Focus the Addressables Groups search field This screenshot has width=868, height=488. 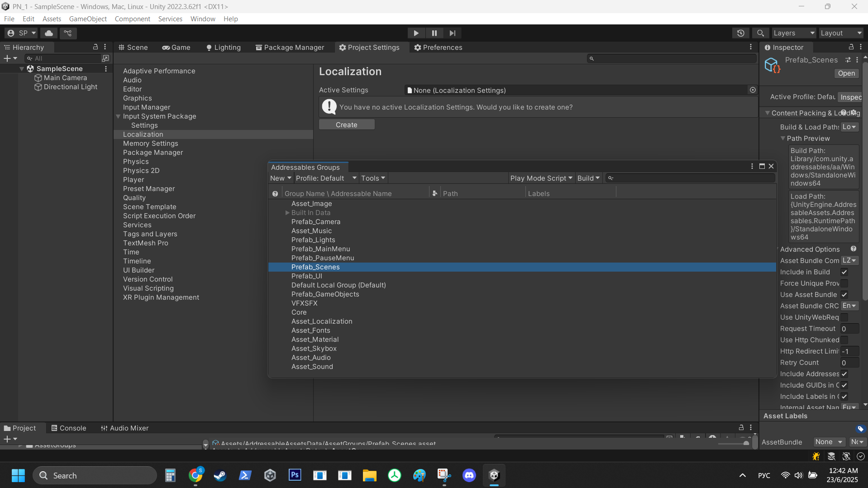tap(691, 178)
